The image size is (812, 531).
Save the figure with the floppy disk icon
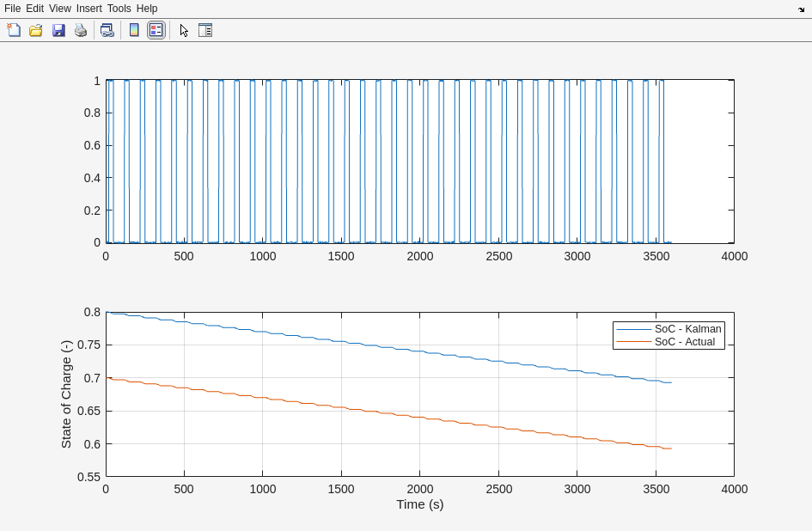click(58, 30)
